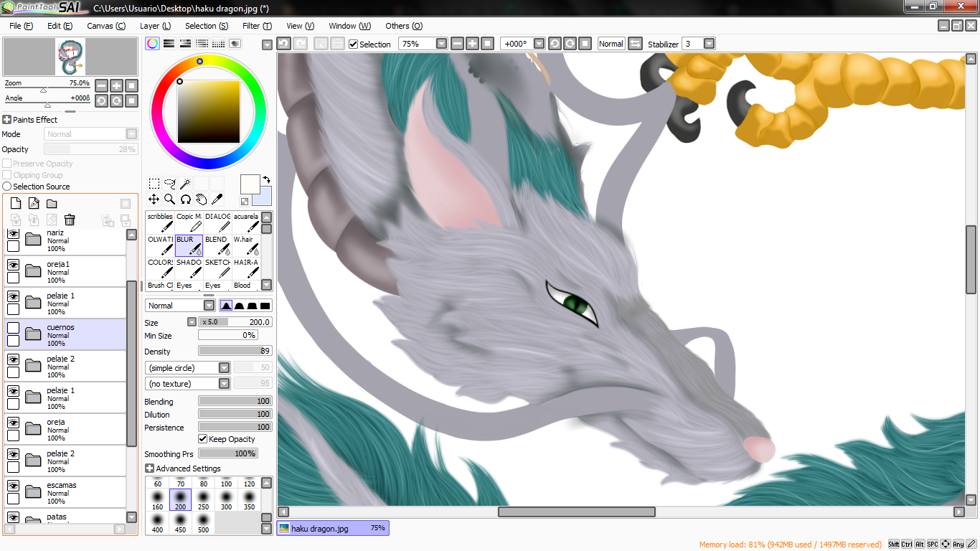Open the Selection menu

[207, 26]
